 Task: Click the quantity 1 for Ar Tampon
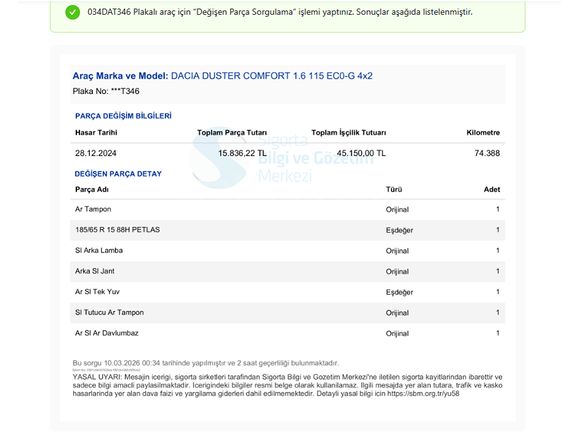498,209
